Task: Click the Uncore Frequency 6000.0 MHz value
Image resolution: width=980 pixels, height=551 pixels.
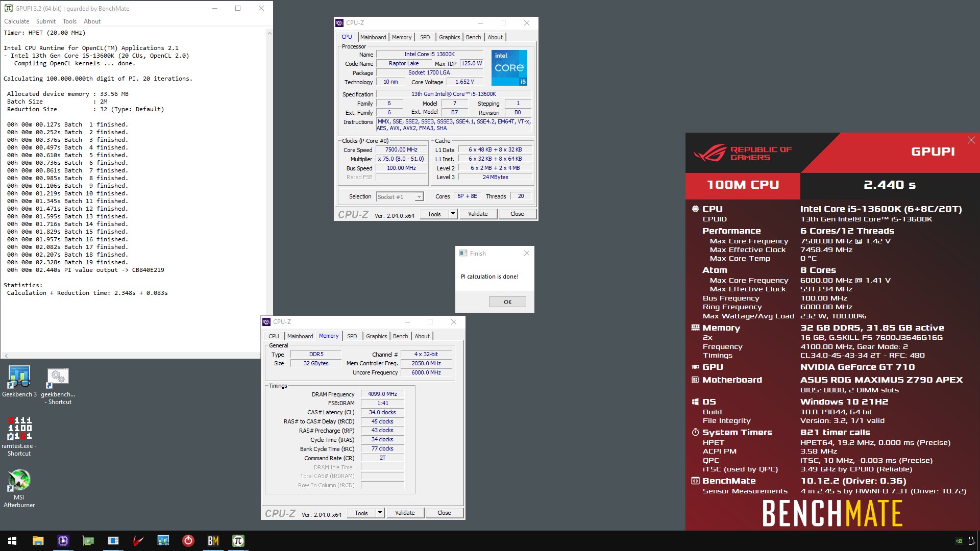Action: click(426, 372)
